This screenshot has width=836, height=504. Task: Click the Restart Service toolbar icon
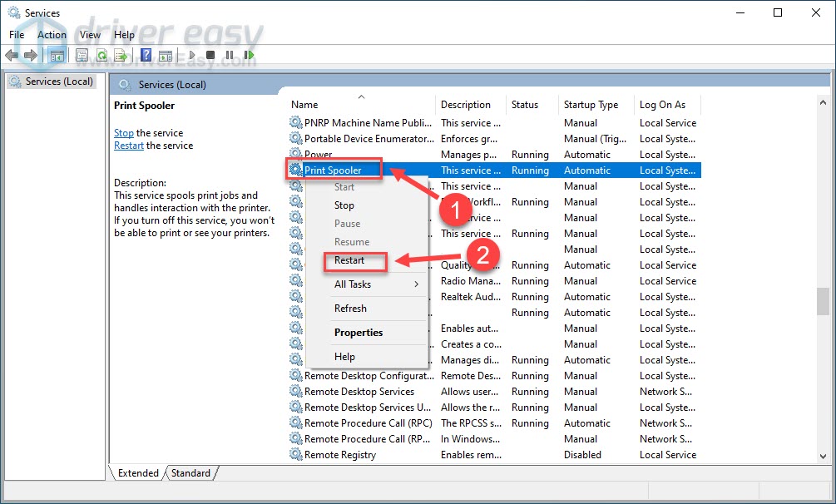(x=249, y=56)
